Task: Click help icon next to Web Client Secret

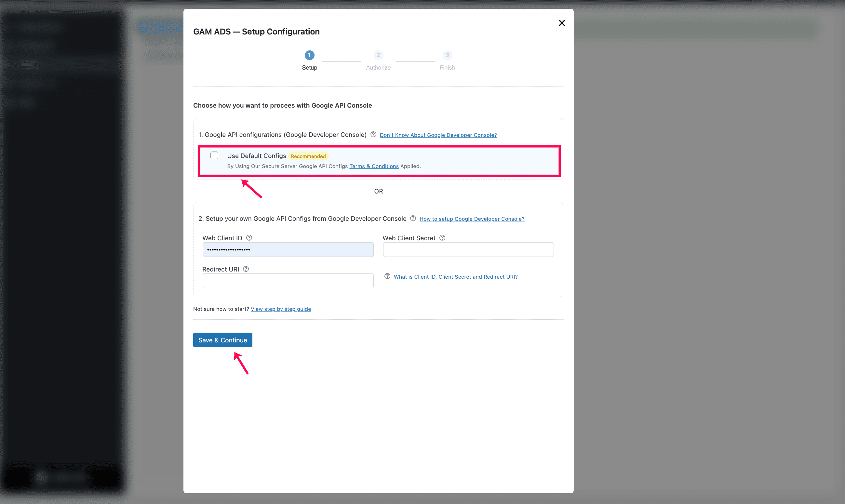Action: coord(442,238)
